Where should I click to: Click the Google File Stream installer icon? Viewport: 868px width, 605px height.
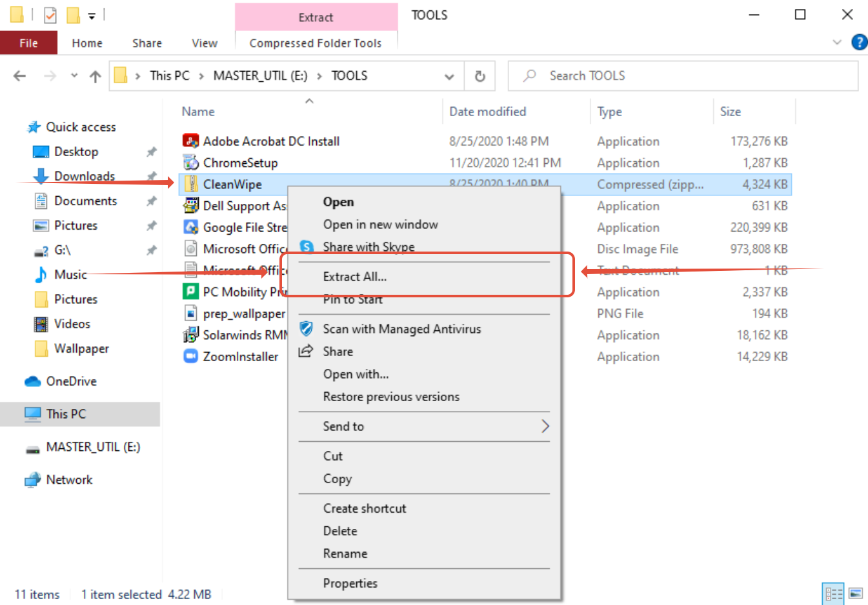[190, 227]
